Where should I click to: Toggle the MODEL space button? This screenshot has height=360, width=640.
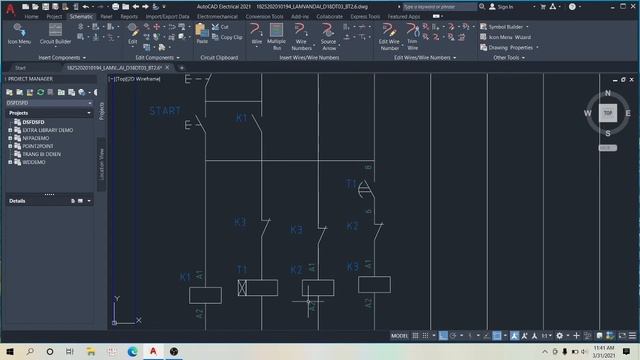click(x=399, y=336)
